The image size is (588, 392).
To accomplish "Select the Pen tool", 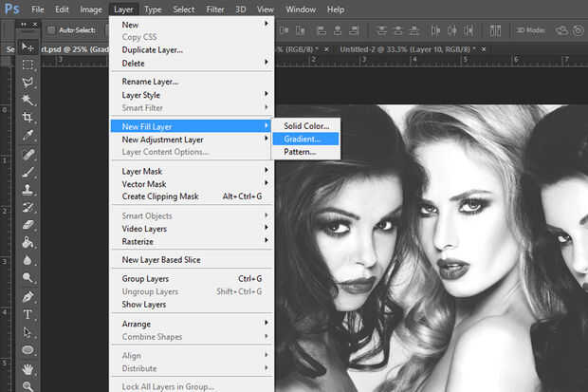I will [x=28, y=296].
